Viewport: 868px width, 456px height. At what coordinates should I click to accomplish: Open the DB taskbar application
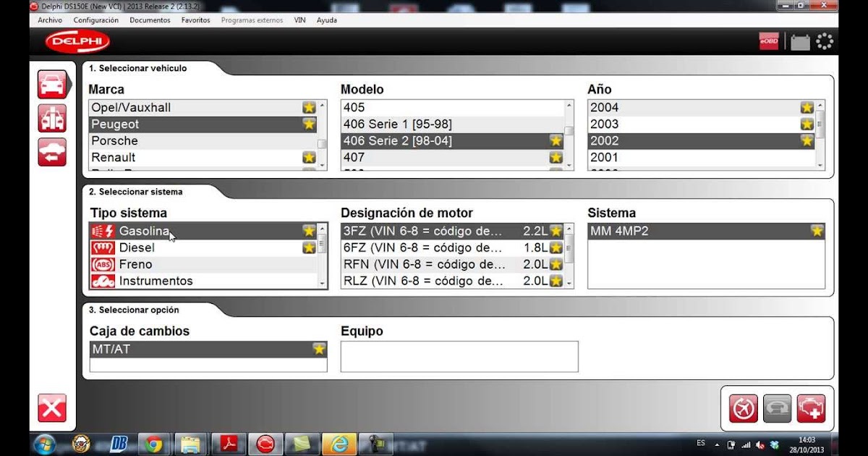coord(119,444)
